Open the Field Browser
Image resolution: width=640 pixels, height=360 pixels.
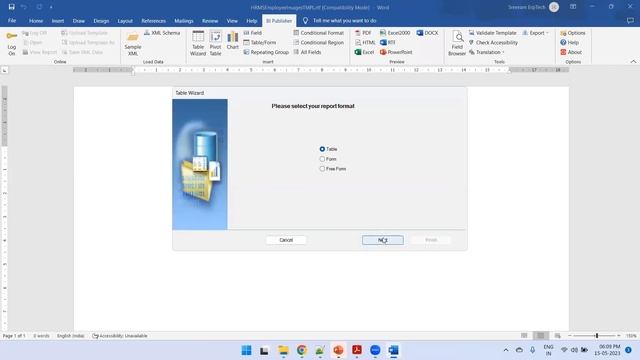pos(457,43)
